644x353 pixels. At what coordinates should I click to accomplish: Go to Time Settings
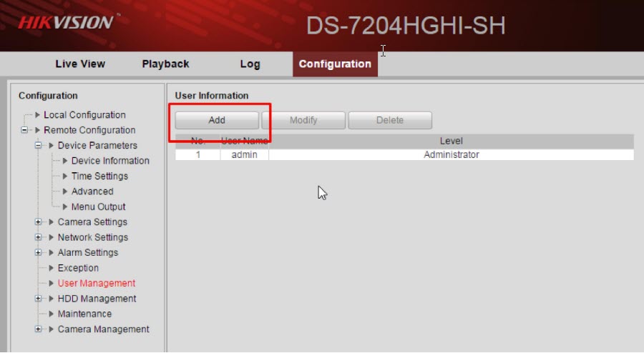click(99, 176)
